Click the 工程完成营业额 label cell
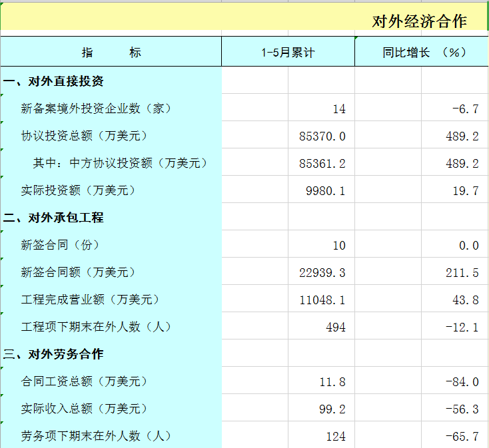The height and width of the screenshot is (448, 489). 91,300
